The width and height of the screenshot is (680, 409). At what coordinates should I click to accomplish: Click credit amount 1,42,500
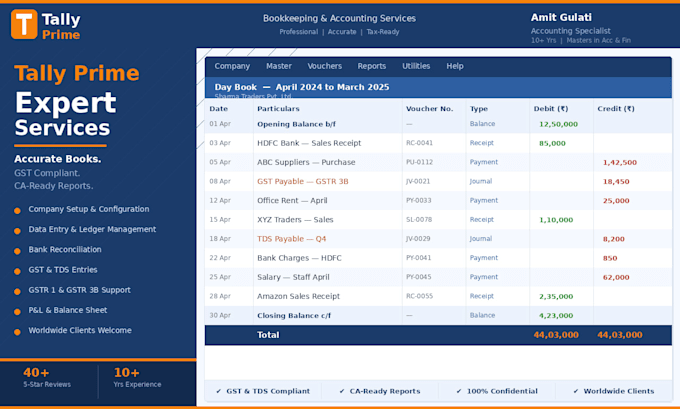pos(620,163)
